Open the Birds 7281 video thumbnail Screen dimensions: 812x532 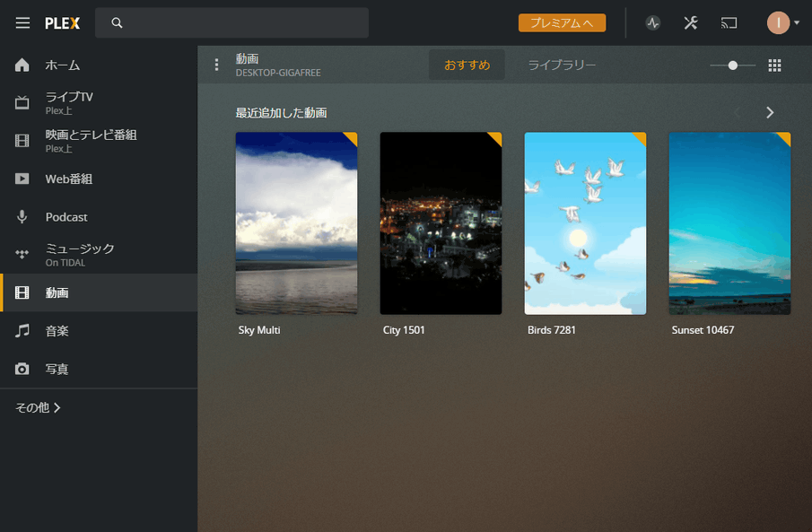[x=585, y=223]
